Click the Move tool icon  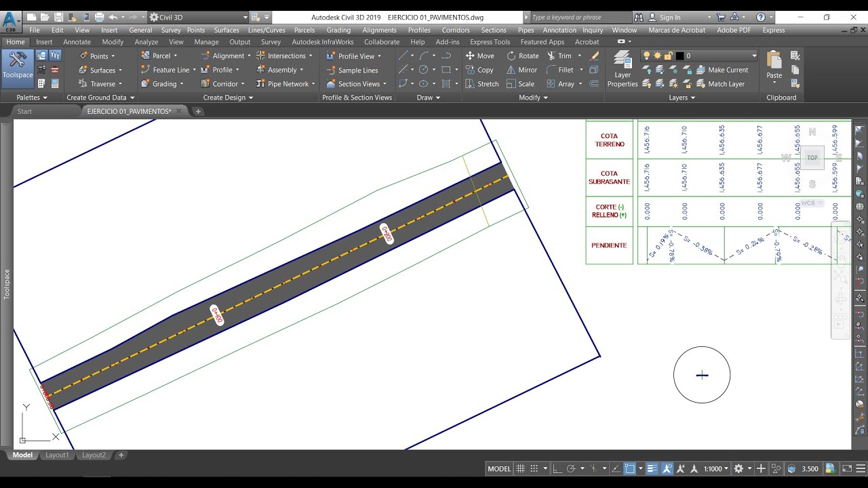click(470, 56)
